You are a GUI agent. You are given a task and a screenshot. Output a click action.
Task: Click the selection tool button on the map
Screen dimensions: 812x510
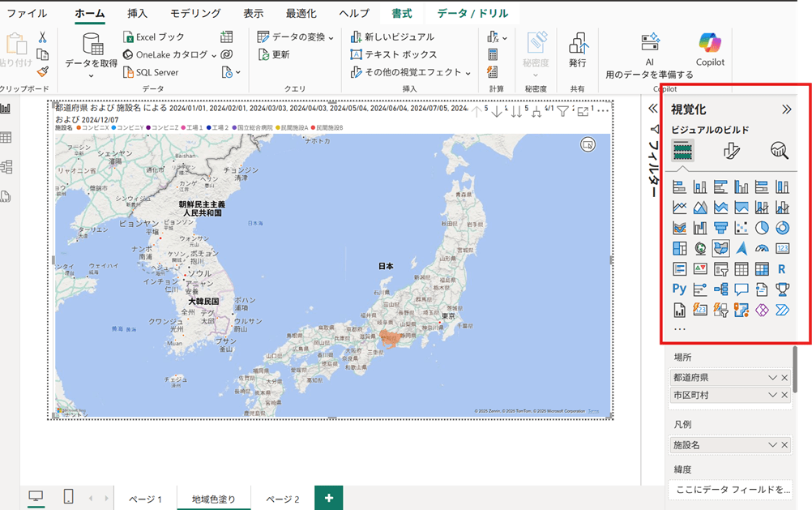click(588, 144)
